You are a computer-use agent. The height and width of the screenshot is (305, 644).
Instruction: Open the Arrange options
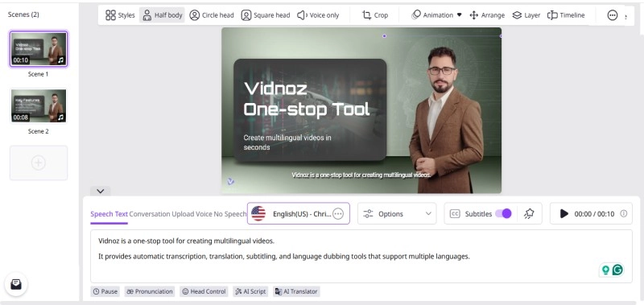click(487, 15)
